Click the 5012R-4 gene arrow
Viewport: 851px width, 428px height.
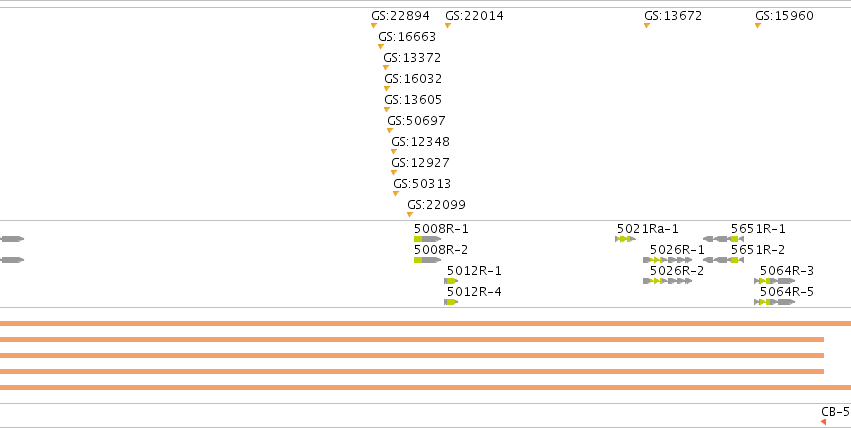(x=451, y=302)
